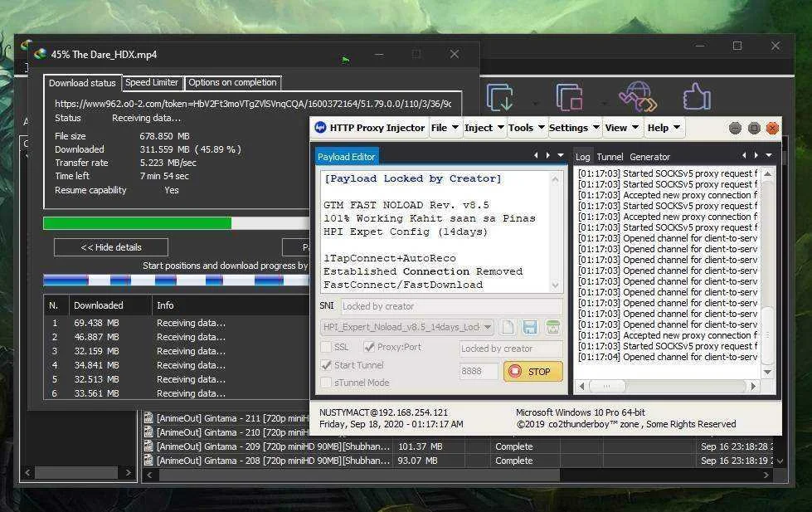Screen dimensions: 812x512
Task: Click file icon of Gintama - 209 row
Action: pos(148,446)
